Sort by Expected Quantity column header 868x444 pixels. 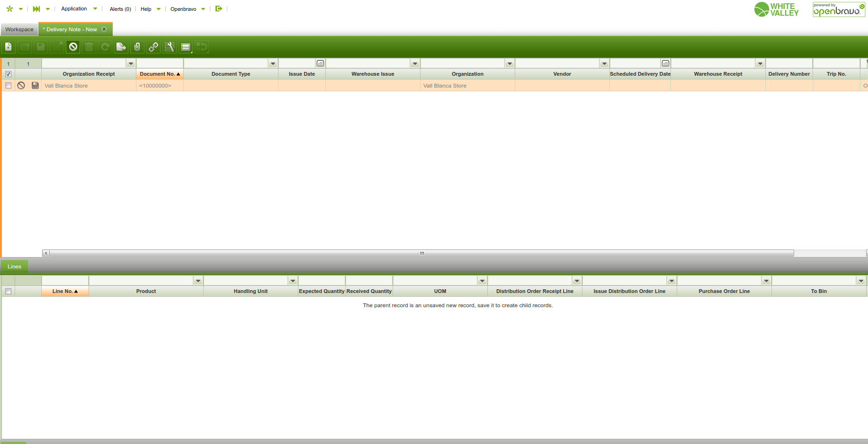point(322,291)
